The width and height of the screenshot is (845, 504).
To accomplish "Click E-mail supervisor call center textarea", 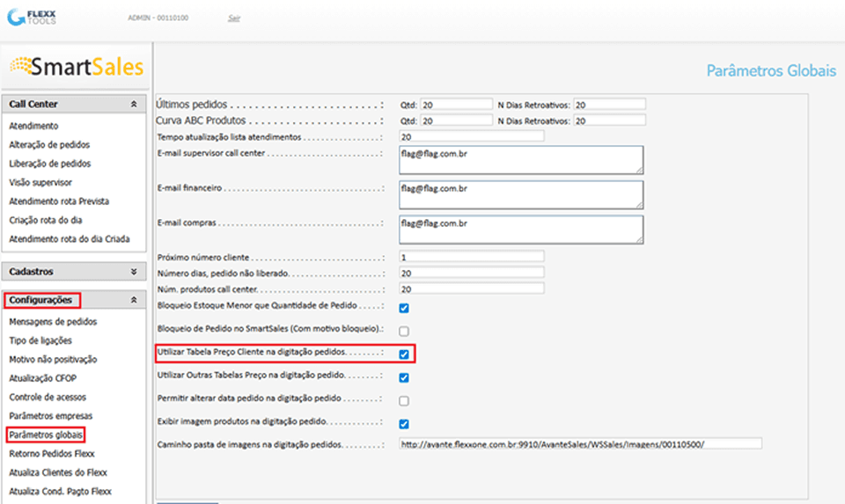I will coord(521,160).
